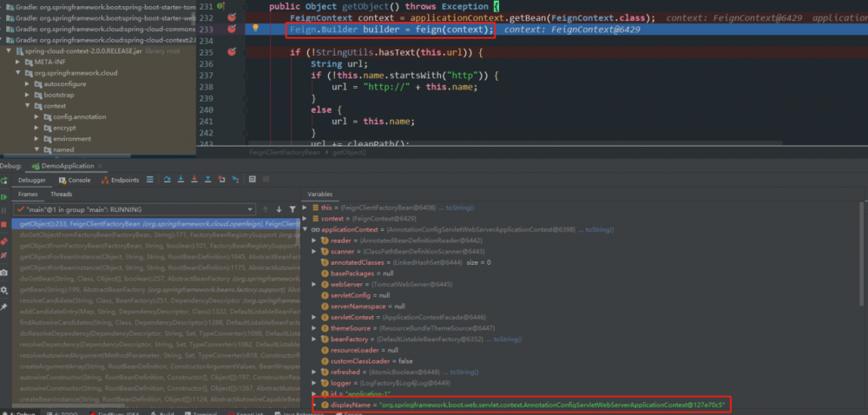This screenshot has width=868, height=415.
Task: Click the Step Into debugger icon
Action: pos(179,180)
